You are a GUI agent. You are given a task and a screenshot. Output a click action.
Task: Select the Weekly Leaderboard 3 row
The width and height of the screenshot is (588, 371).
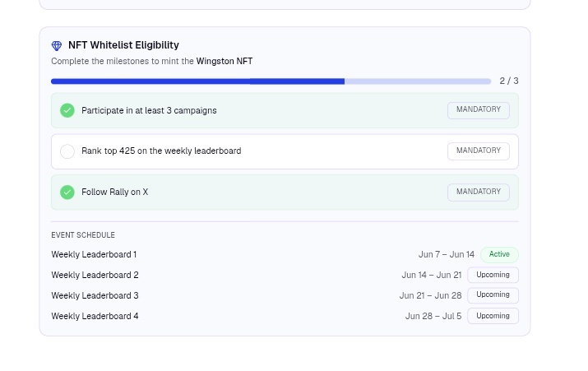point(285,295)
